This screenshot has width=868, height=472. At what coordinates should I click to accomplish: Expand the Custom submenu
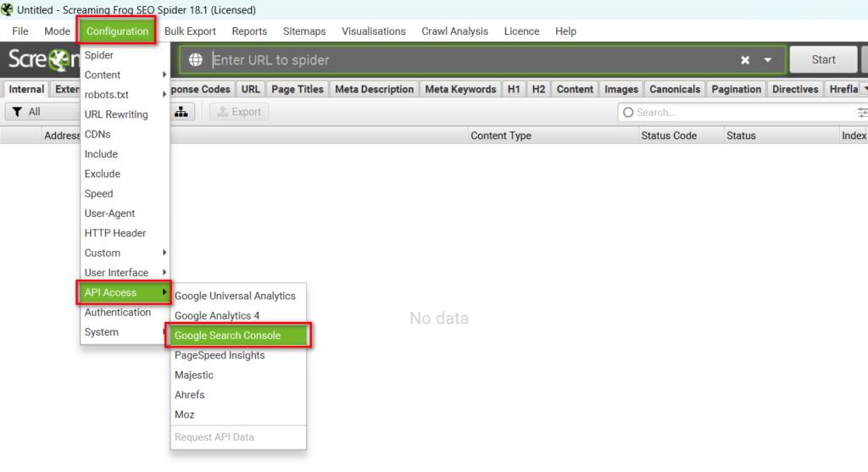pyautogui.click(x=125, y=253)
